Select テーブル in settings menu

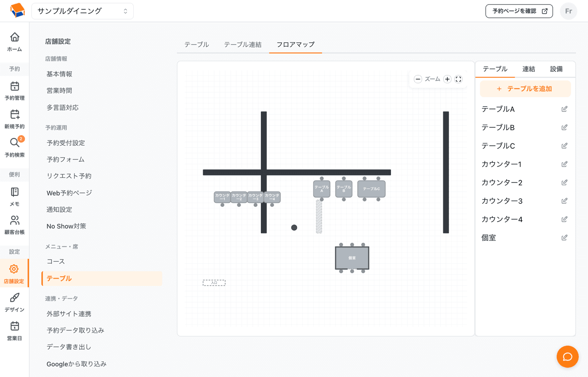pyautogui.click(x=102, y=279)
